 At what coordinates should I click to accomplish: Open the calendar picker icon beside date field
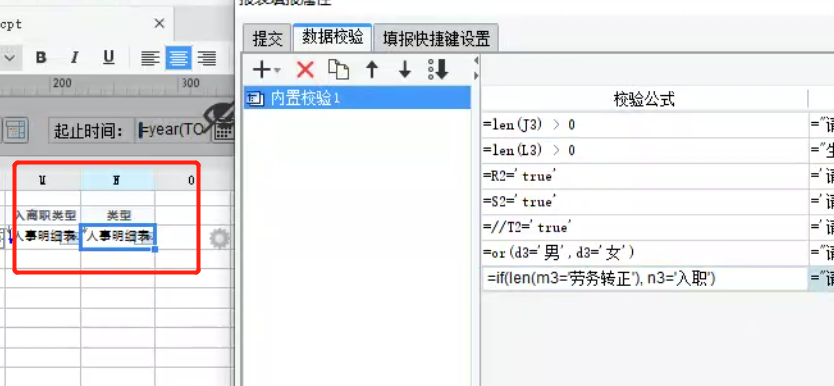224,131
